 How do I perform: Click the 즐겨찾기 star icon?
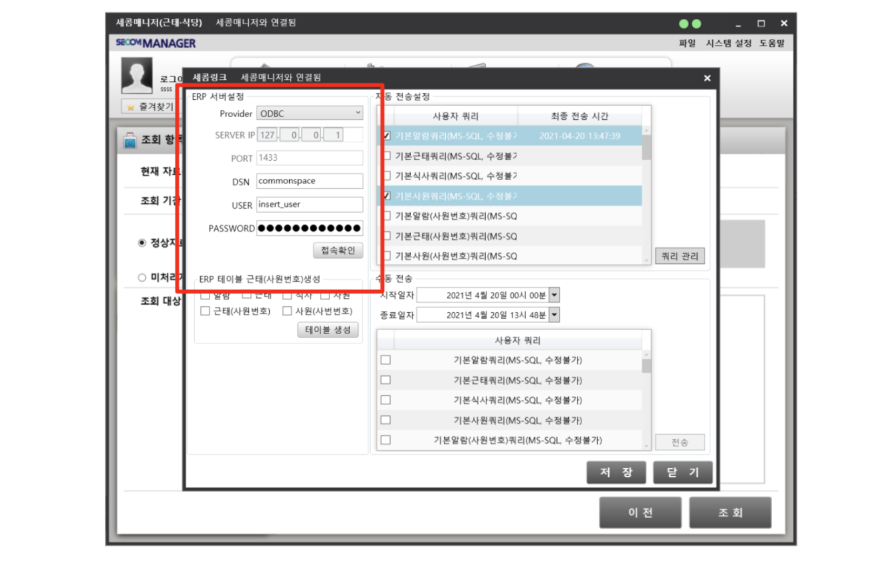point(131,107)
